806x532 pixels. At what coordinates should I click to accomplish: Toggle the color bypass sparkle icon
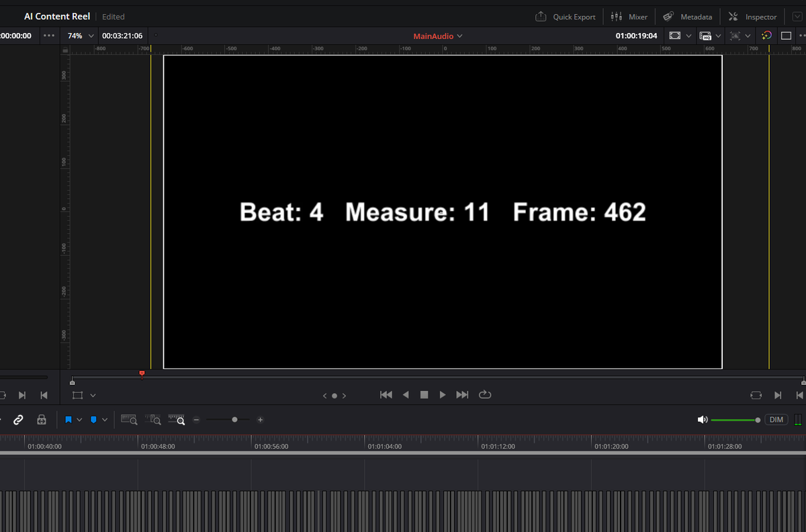point(766,36)
